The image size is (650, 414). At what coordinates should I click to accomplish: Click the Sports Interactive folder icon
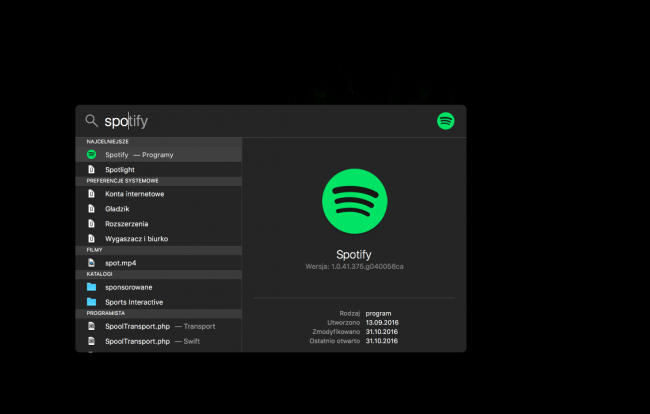pos(92,302)
